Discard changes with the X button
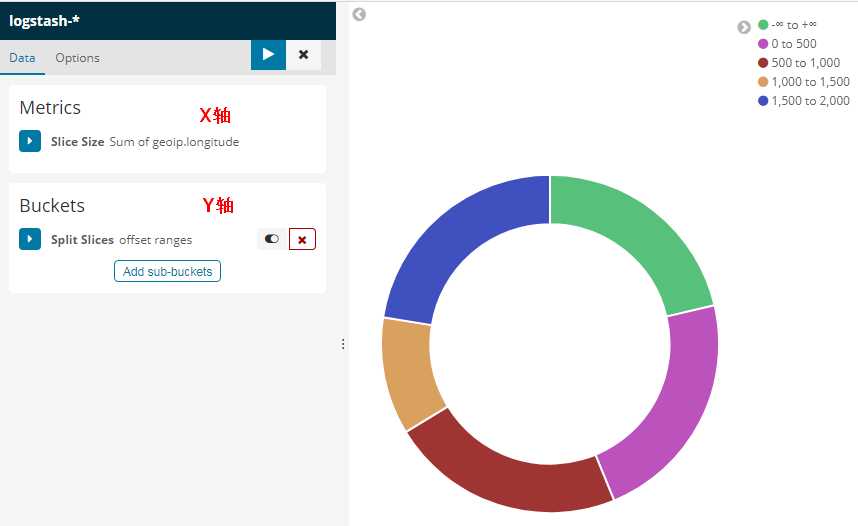858x526 pixels. 303,55
